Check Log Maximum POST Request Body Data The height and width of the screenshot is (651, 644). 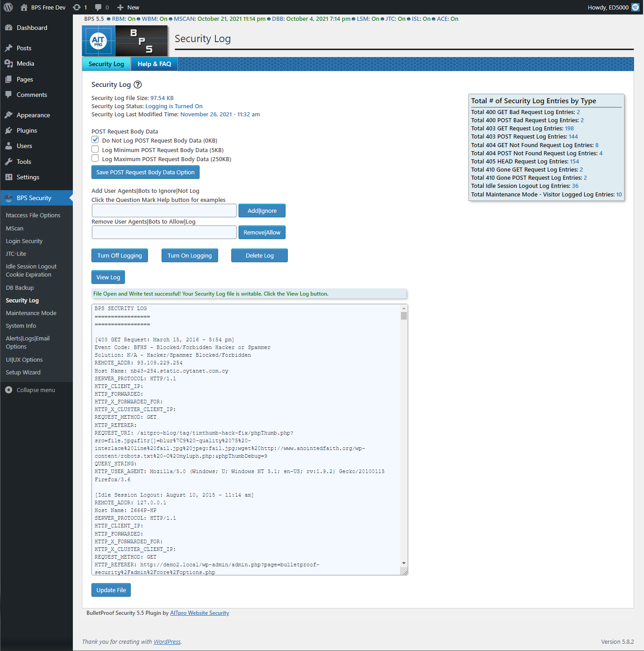pyautogui.click(x=95, y=158)
